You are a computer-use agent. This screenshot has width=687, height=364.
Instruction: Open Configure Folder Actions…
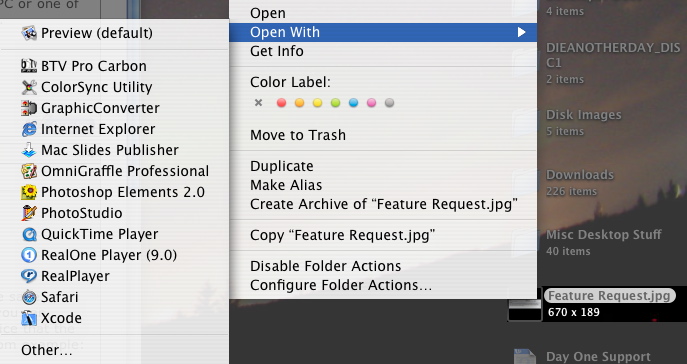pyautogui.click(x=383, y=285)
